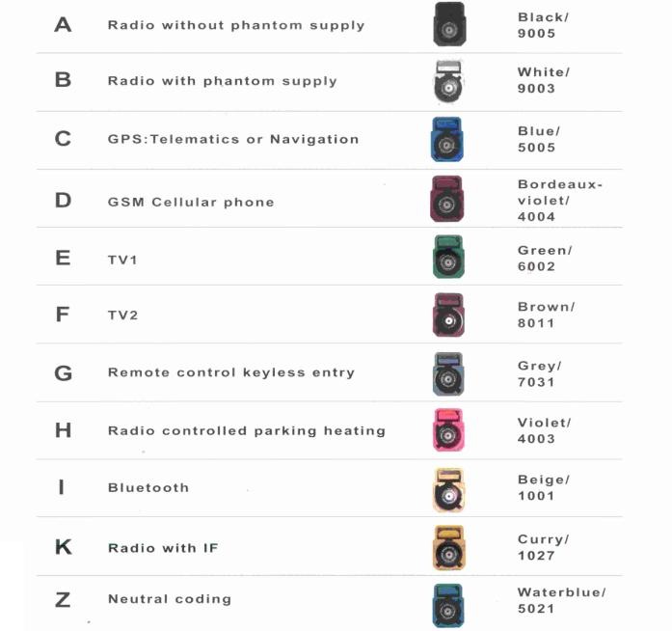Click the waterblue neutral coding connector icon
Screen dimensions: 672x631
448,605
